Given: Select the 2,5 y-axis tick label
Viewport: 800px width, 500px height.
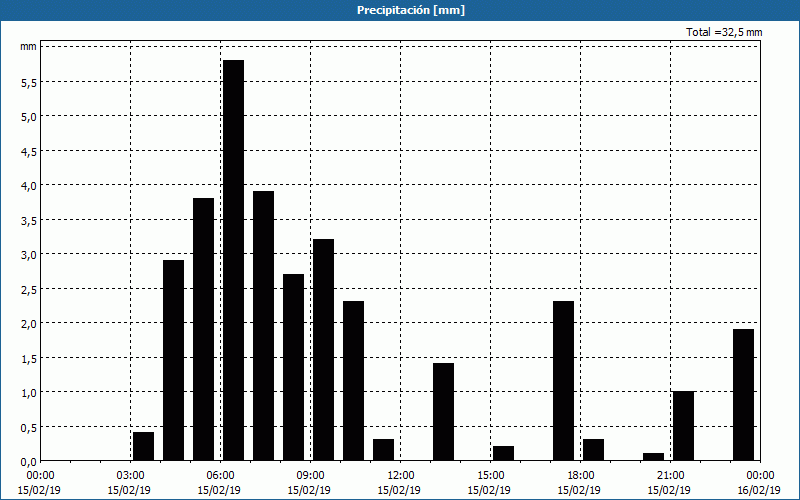Looking at the screenshot, I should [29, 288].
